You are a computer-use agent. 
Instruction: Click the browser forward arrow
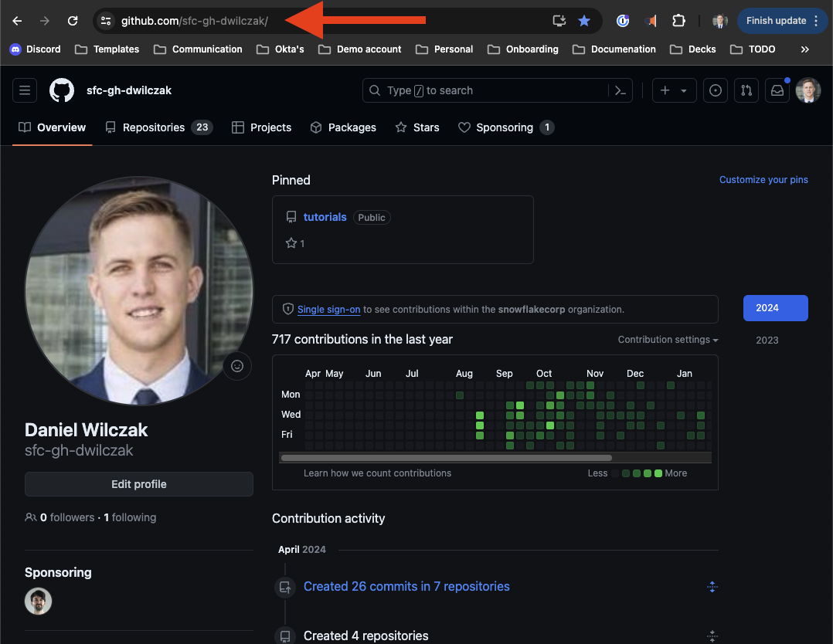[45, 21]
